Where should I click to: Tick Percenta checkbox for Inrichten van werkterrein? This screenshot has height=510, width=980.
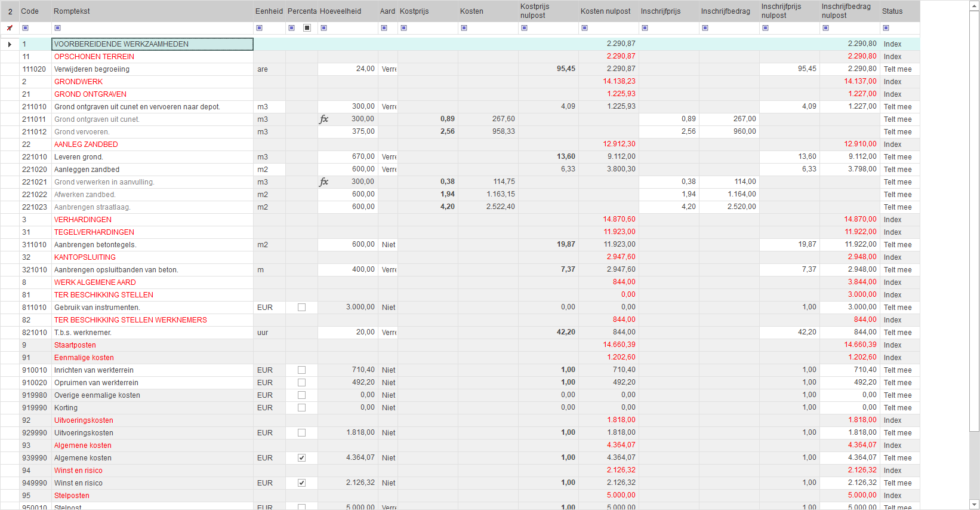301,370
